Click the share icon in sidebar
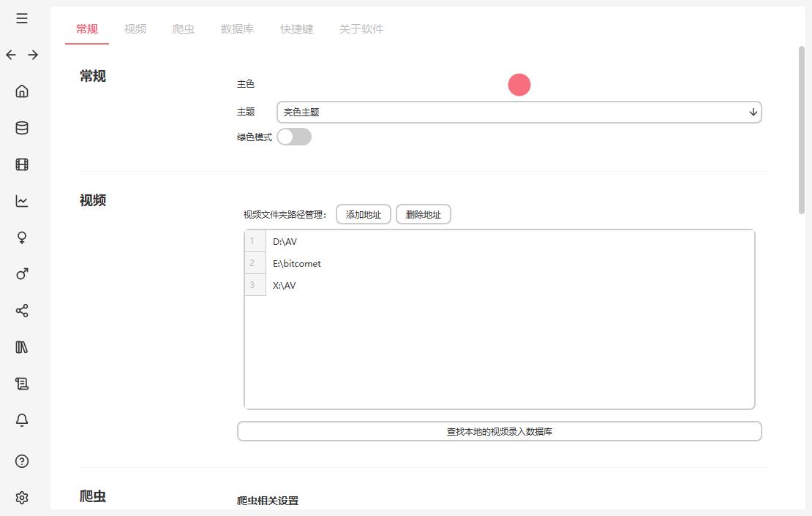Viewport: 812px width, 516px height. click(x=22, y=311)
